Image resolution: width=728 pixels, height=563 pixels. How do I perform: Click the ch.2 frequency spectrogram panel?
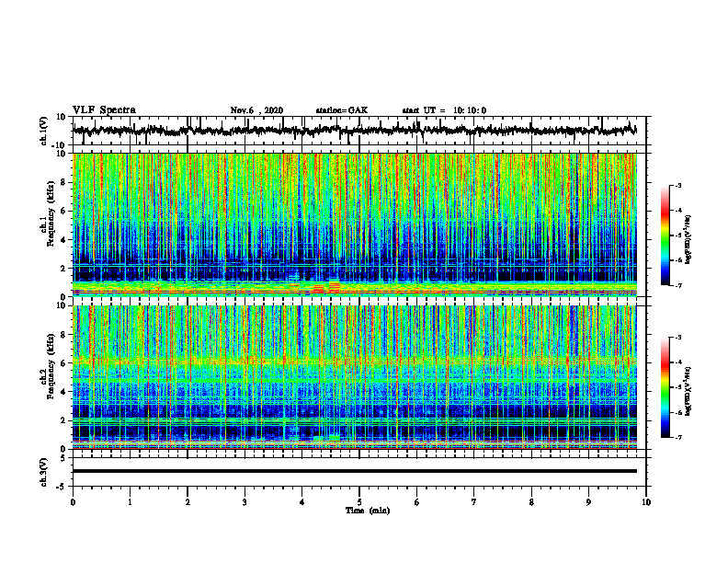355,377
